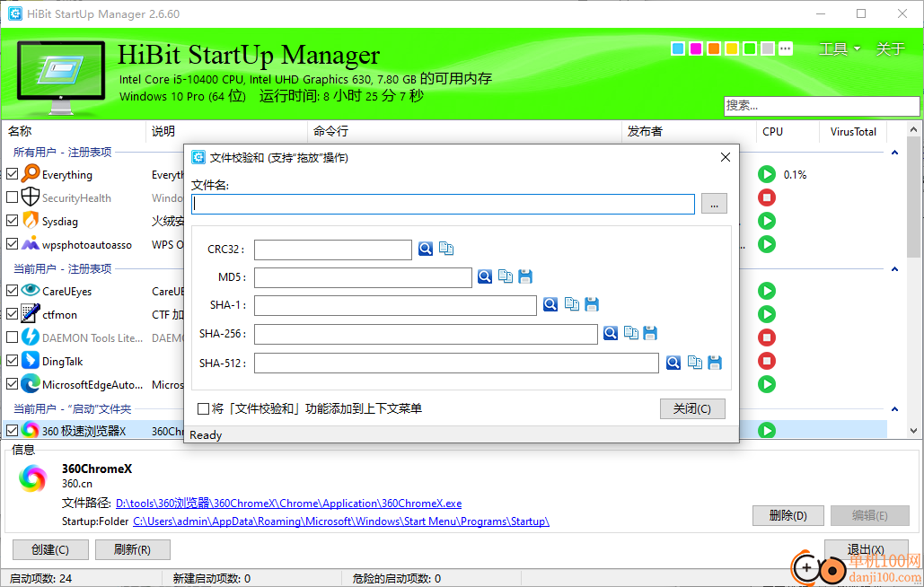Save the MD5 value to file
The height and width of the screenshot is (587, 924).
(525, 276)
